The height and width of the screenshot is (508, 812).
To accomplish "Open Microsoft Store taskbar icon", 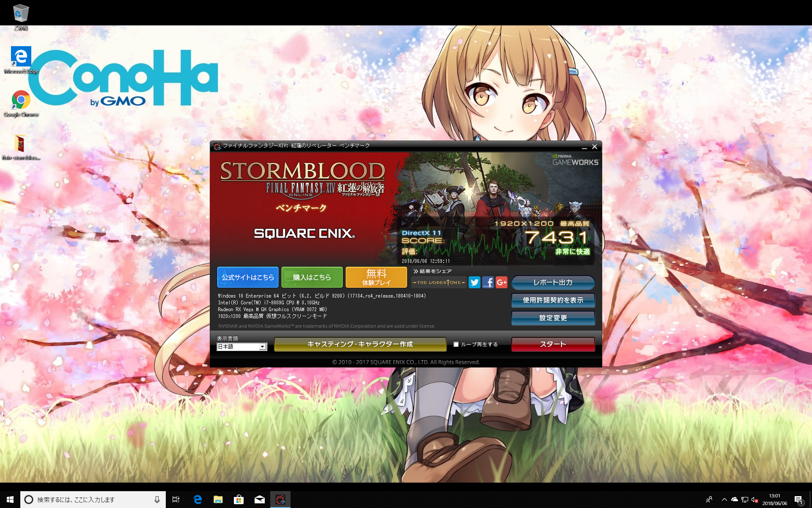I will tap(239, 500).
